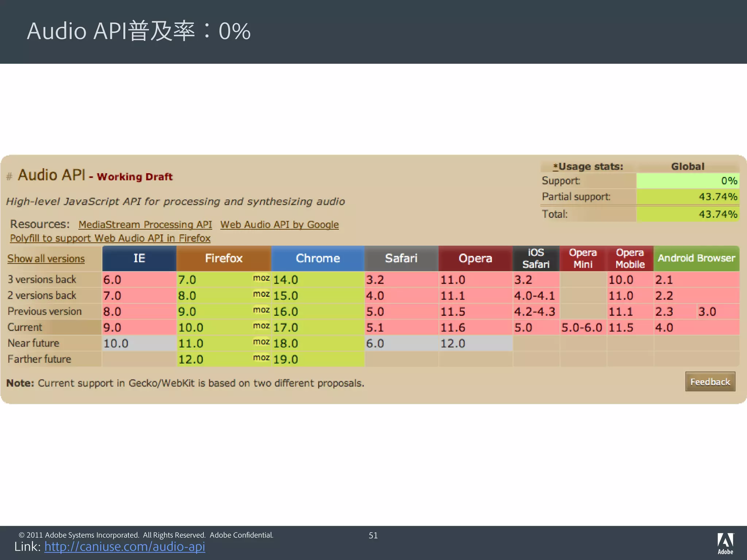The width and height of the screenshot is (747, 560).
Task: Open MediaStream Processing API resource link
Action: click(145, 225)
